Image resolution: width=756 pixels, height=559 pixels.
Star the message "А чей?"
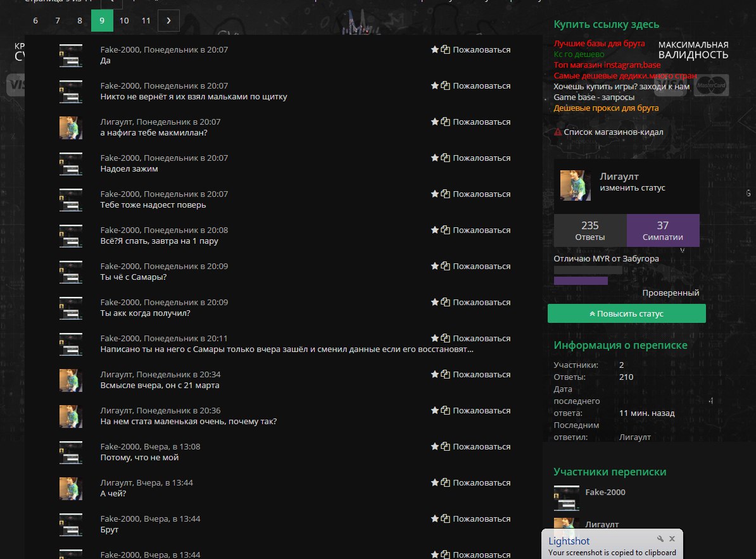pyautogui.click(x=434, y=483)
